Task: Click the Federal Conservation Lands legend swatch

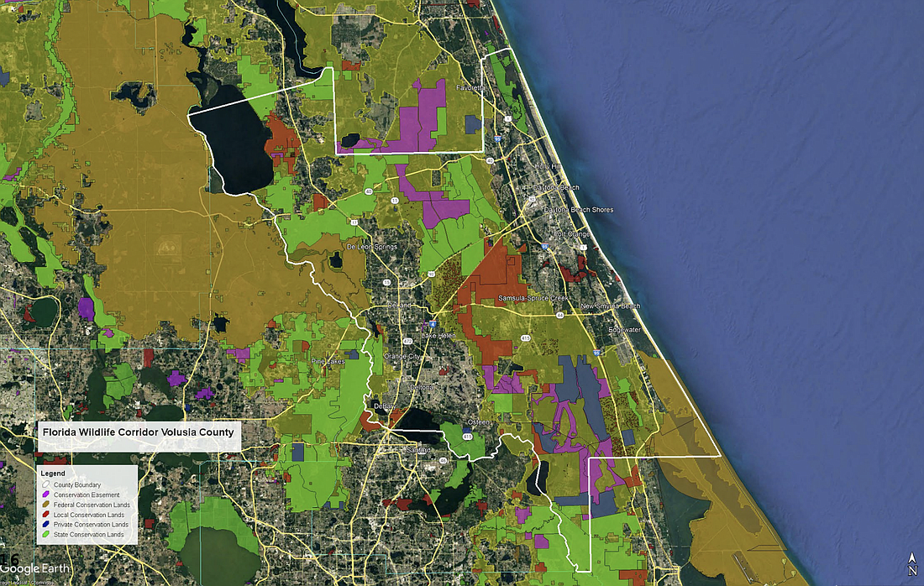Action: point(47,505)
